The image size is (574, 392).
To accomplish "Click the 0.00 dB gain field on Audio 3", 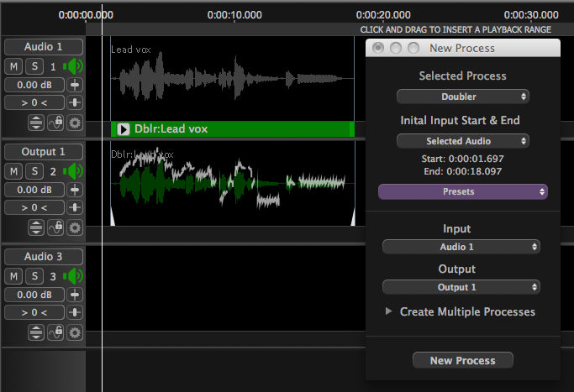I will coord(34,295).
